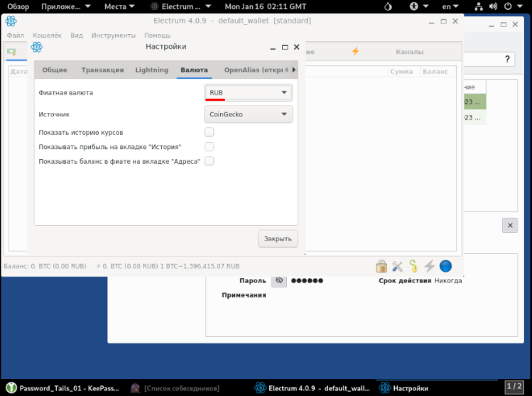Click the gray Lightning bolt status icon
The width and height of the screenshot is (532, 396).
pyautogui.click(x=429, y=266)
